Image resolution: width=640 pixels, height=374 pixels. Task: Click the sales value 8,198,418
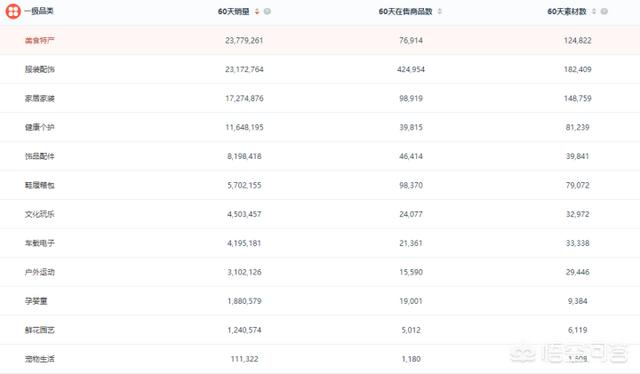pyautogui.click(x=244, y=156)
